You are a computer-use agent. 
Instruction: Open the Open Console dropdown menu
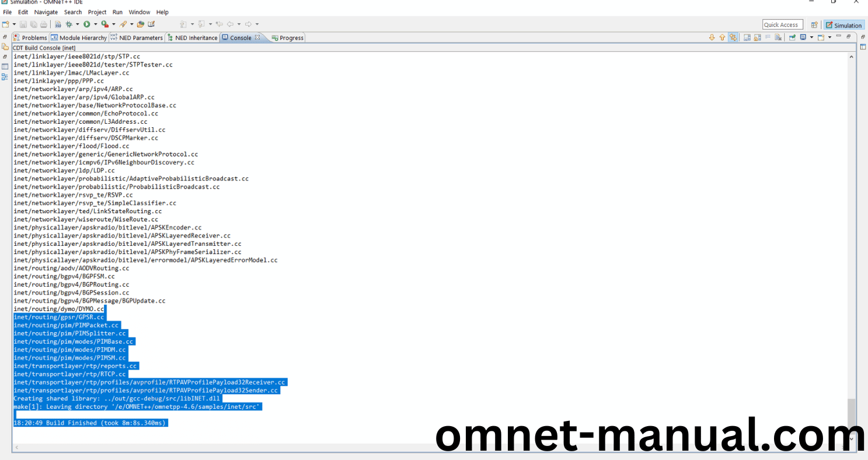(x=829, y=37)
